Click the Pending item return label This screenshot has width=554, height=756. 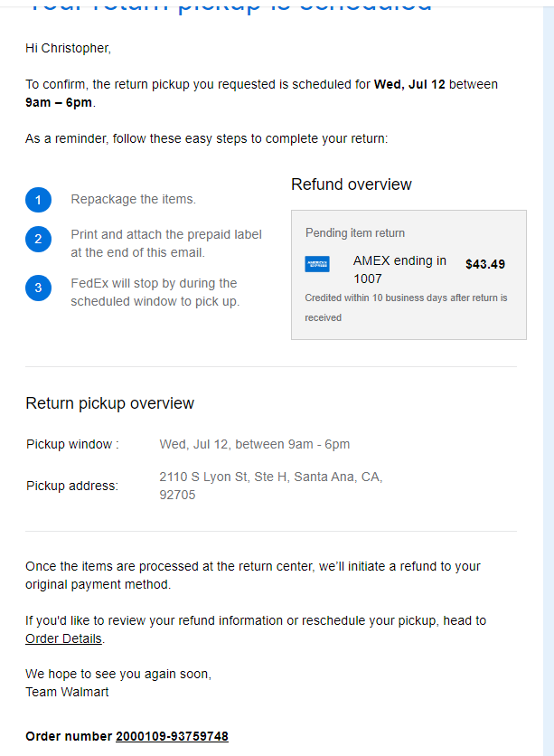355,233
